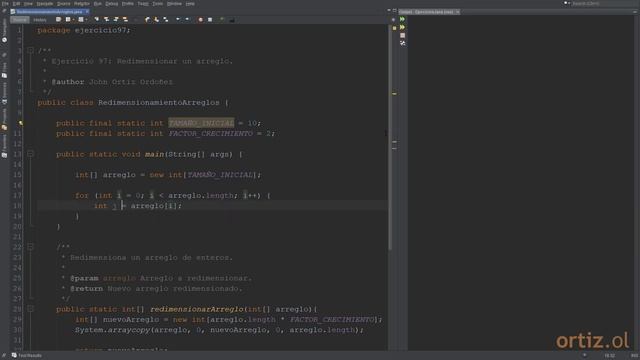
Task: Open the Source menu
Action: [64, 4]
